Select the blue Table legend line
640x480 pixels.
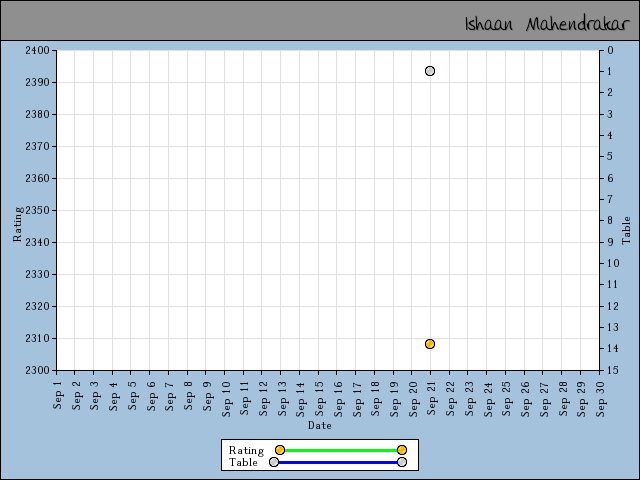pyautogui.click(x=338, y=462)
